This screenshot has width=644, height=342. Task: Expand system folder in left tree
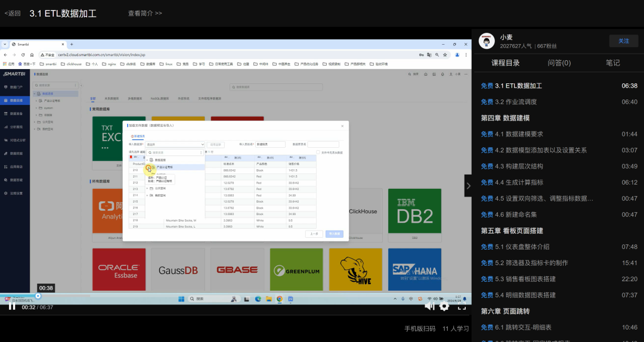[36, 108]
